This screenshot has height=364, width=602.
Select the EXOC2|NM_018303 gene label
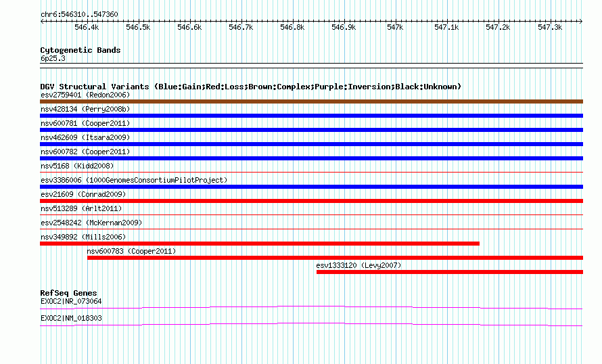click(x=71, y=318)
